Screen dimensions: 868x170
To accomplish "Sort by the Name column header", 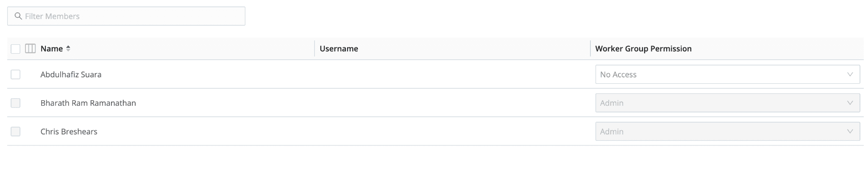I will [x=52, y=49].
